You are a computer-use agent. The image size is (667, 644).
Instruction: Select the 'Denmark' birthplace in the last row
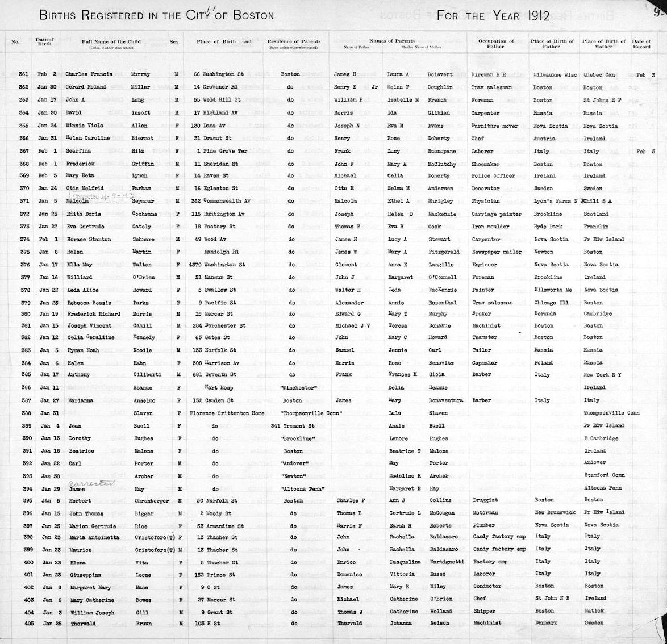click(546, 623)
